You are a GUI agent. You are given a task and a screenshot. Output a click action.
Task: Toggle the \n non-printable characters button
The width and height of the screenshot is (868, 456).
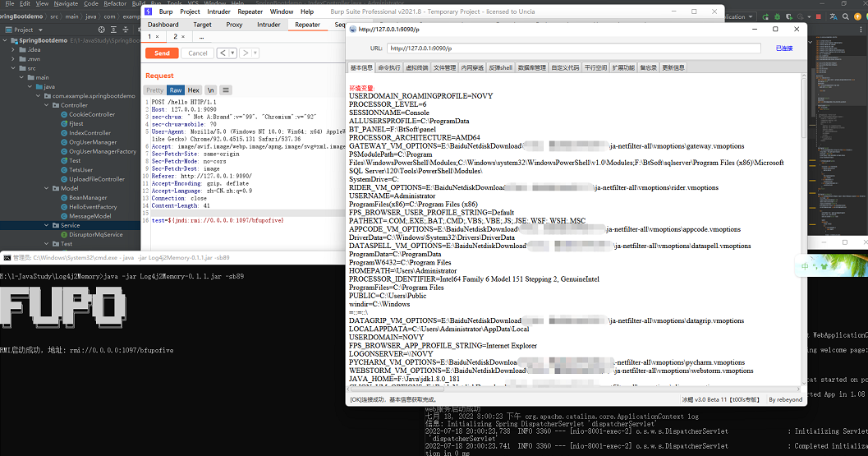pyautogui.click(x=210, y=90)
